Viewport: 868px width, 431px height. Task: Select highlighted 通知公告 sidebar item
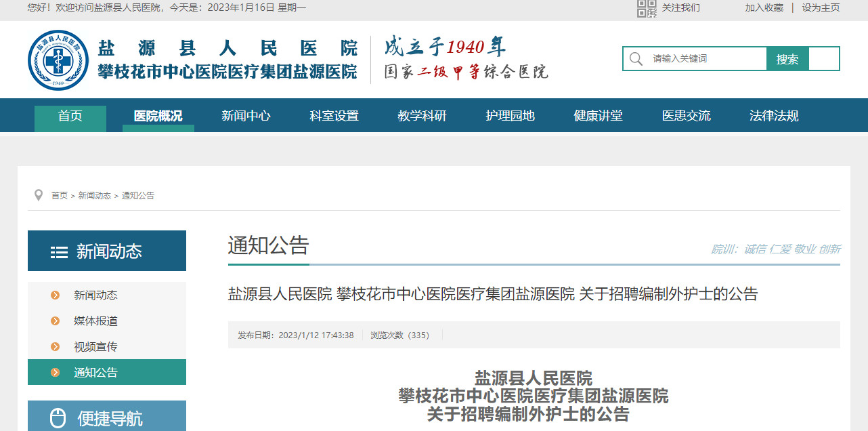pos(107,372)
